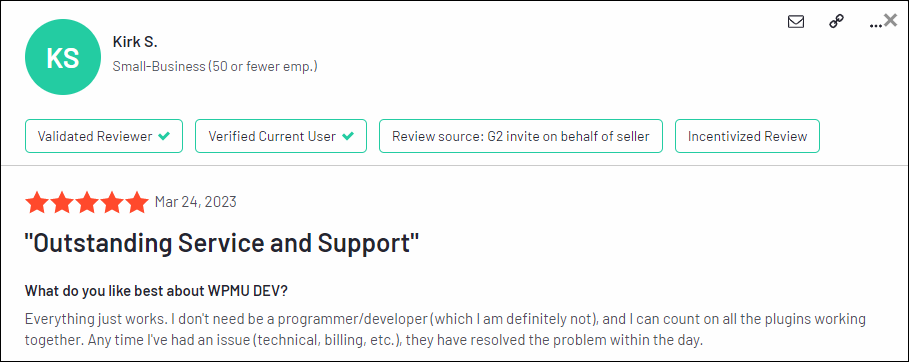This screenshot has width=909, height=362.
Task: Click the third orange rating star
Action: (x=87, y=202)
